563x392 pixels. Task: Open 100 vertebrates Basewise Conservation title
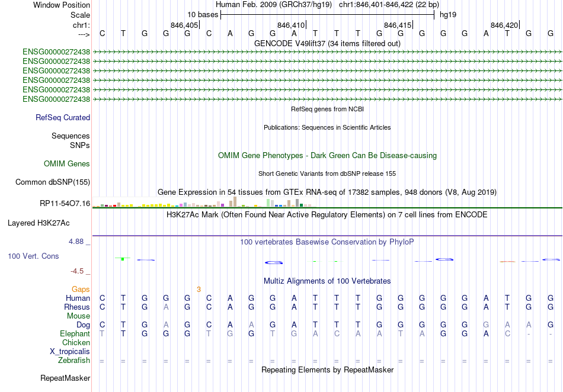[x=327, y=242]
